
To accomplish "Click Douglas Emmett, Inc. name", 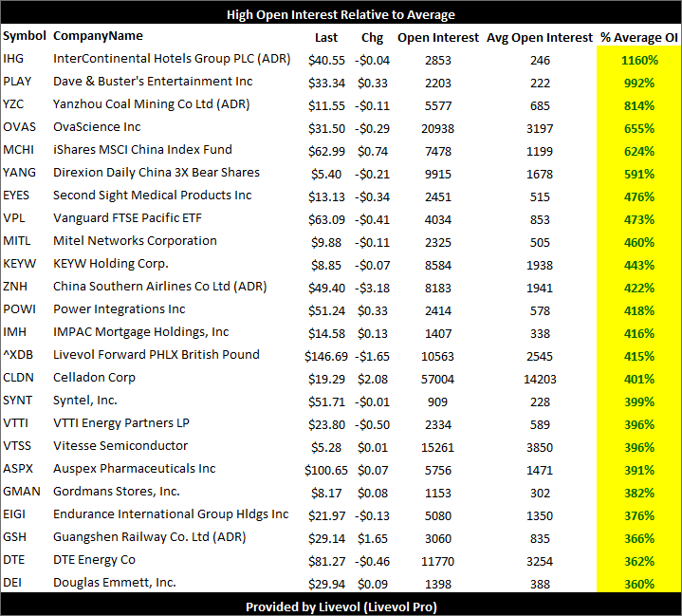I will [115, 583].
